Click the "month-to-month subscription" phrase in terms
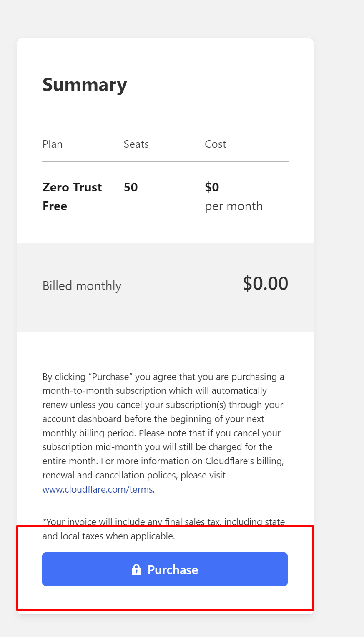The width and height of the screenshot is (364, 637). [98, 391]
